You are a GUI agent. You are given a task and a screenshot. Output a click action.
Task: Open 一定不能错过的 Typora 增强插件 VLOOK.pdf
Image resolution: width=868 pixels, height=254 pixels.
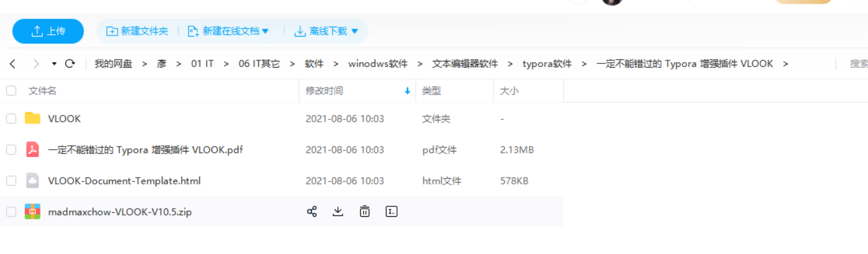click(145, 150)
